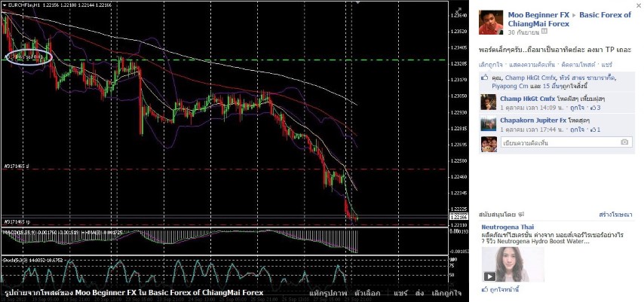
Task: Click the 17:44 น. comment timestamp
Action: [x=531, y=130]
